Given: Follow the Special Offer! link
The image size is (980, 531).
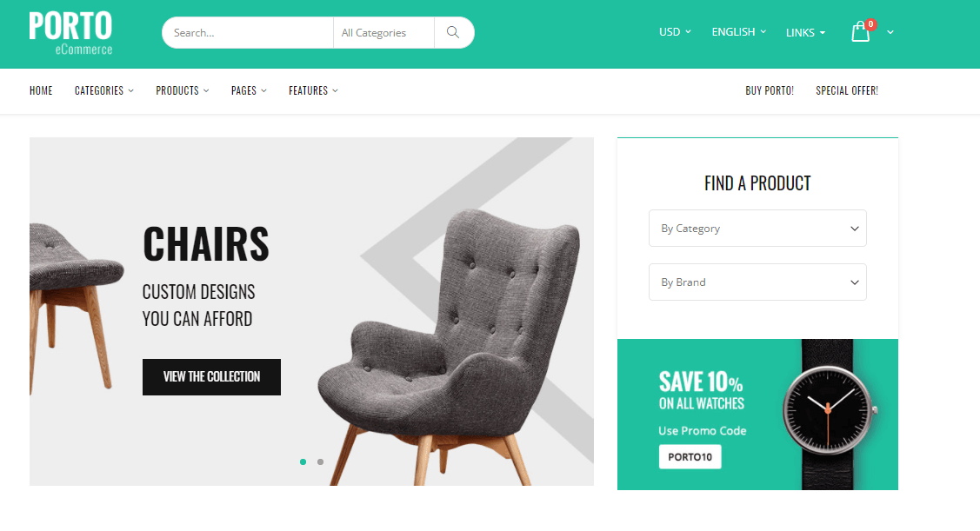Looking at the screenshot, I should pyautogui.click(x=847, y=90).
